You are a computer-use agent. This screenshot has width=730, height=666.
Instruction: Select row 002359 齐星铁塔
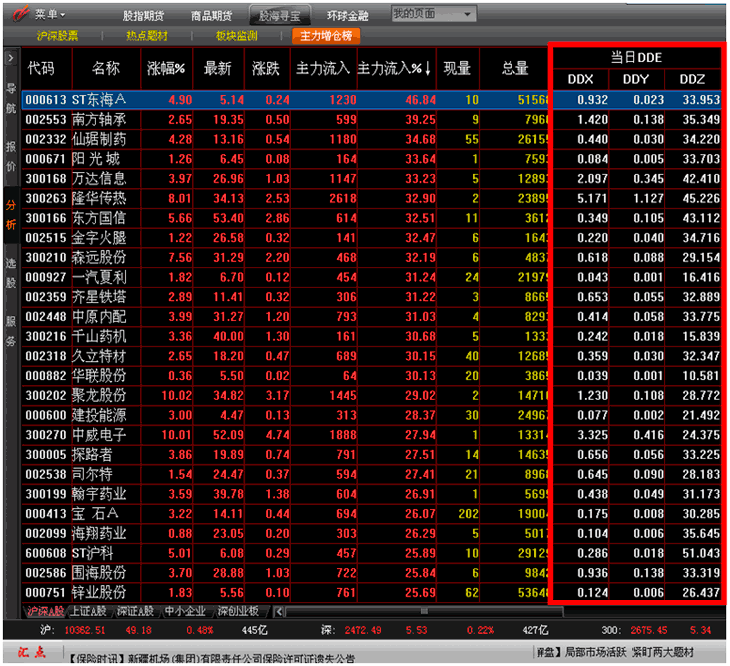[x=372, y=297]
